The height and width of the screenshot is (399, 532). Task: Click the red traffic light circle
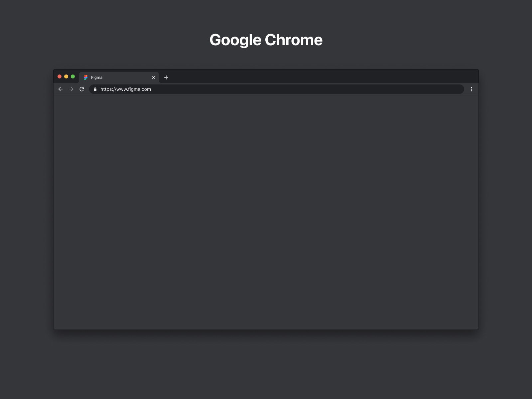[x=60, y=76]
